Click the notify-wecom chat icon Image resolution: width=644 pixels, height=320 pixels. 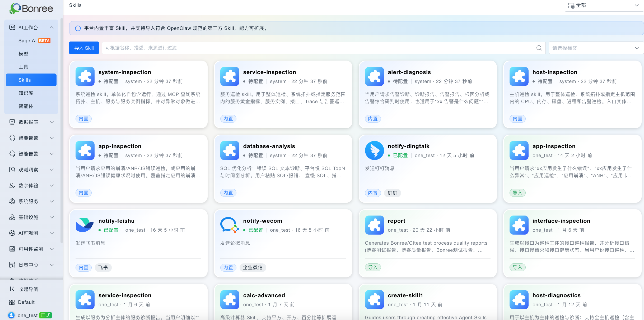pos(230,225)
